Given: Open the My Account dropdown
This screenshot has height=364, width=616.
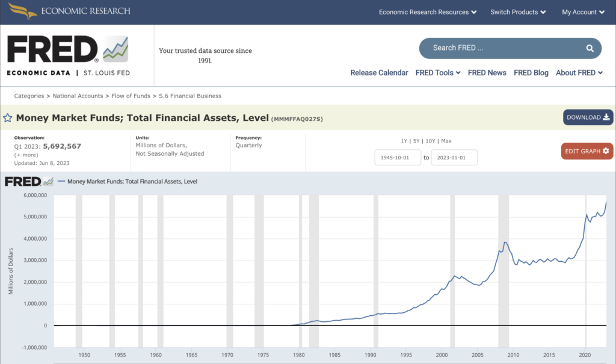Looking at the screenshot, I should click(x=583, y=12).
